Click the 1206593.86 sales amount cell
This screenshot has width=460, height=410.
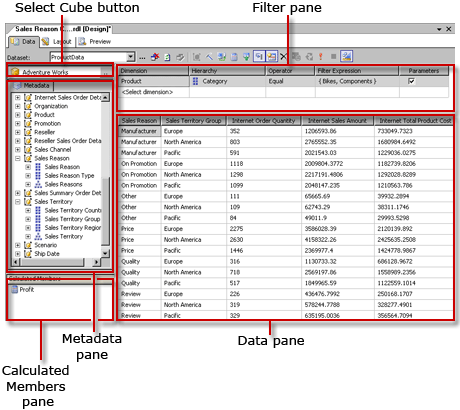click(338, 131)
